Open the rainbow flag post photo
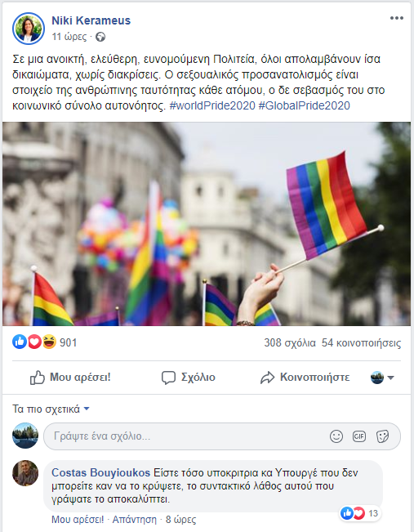The width and height of the screenshot is (414, 532). point(207,224)
